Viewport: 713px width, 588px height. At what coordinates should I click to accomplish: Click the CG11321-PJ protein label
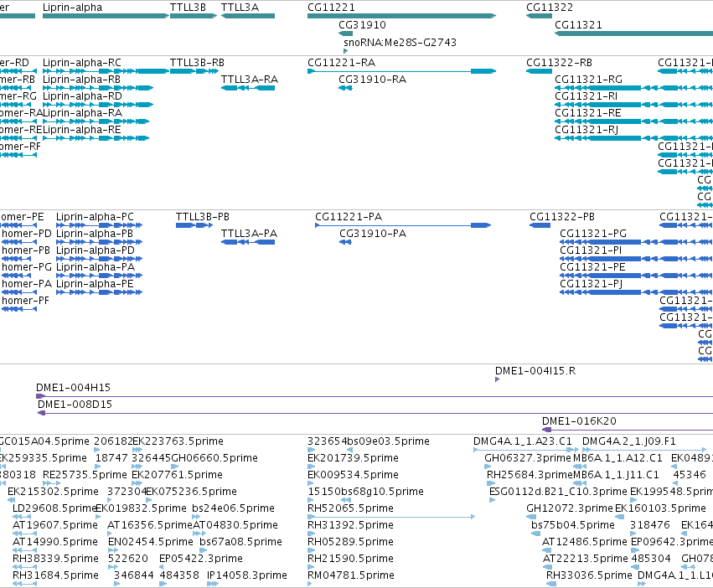pos(591,284)
